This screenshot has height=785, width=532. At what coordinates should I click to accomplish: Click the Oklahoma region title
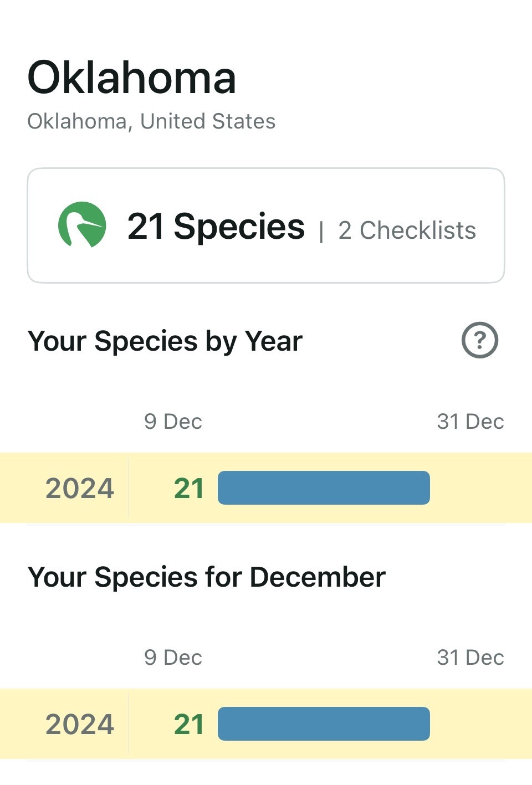(x=132, y=78)
